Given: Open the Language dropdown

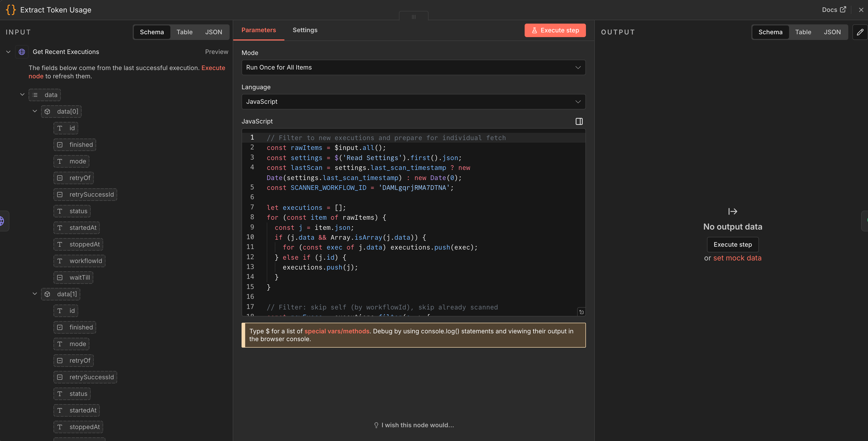Looking at the screenshot, I should [x=413, y=102].
